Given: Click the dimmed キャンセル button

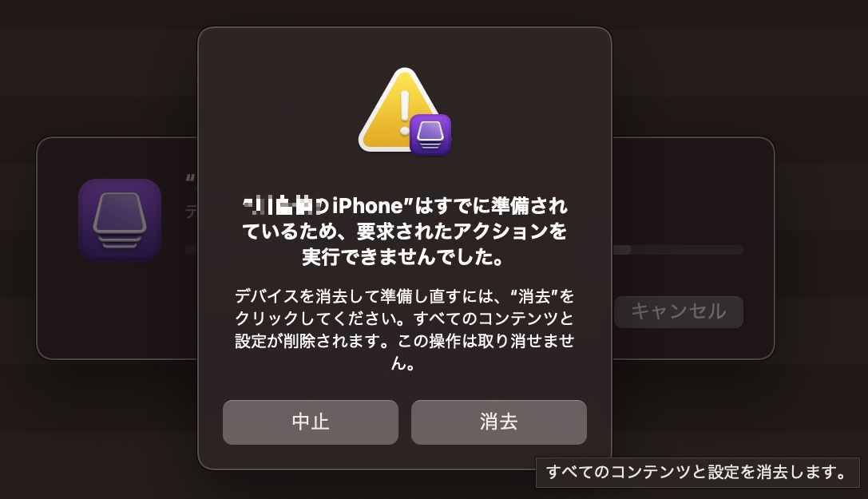Looking at the screenshot, I should pos(679,312).
